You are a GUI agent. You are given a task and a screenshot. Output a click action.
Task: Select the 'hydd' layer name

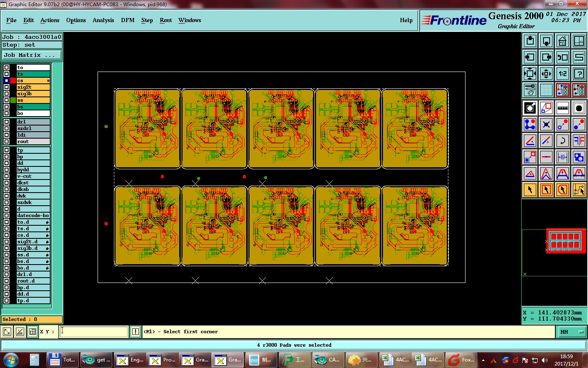[x=33, y=170]
